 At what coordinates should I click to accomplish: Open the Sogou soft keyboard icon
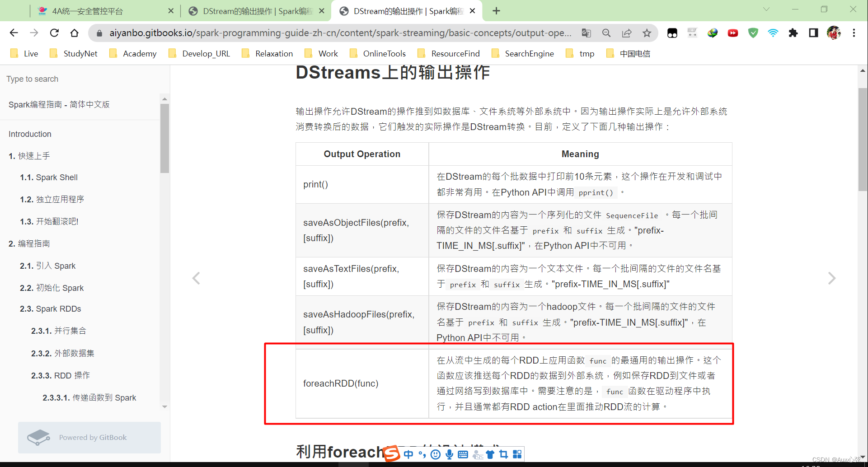(x=463, y=454)
